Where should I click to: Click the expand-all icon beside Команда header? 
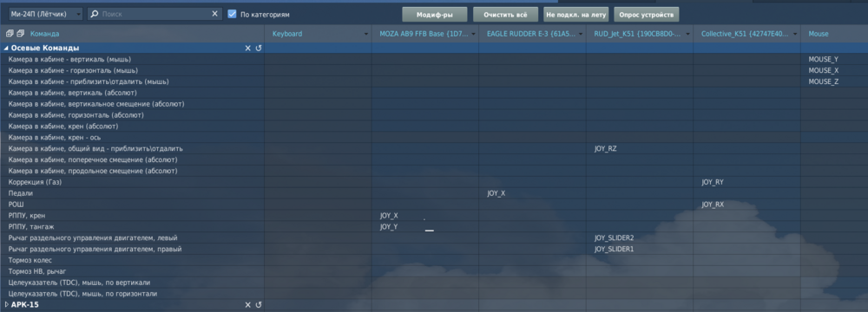pos(10,34)
